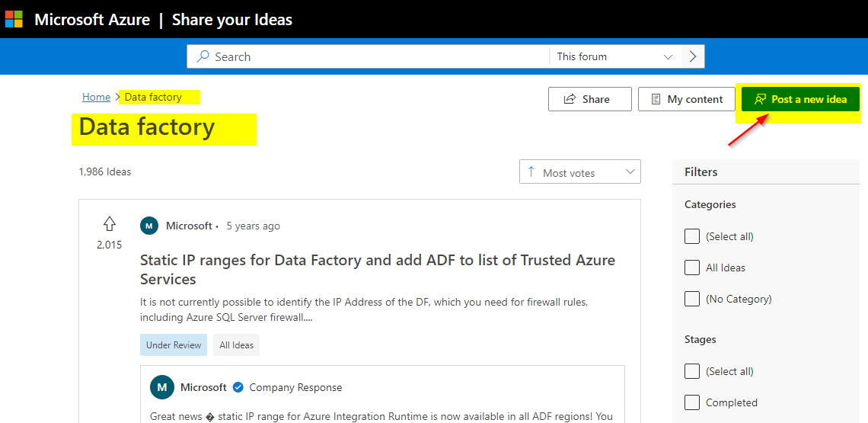Open the Share your Ideas header link
The width and height of the screenshot is (868, 423).
click(x=232, y=20)
